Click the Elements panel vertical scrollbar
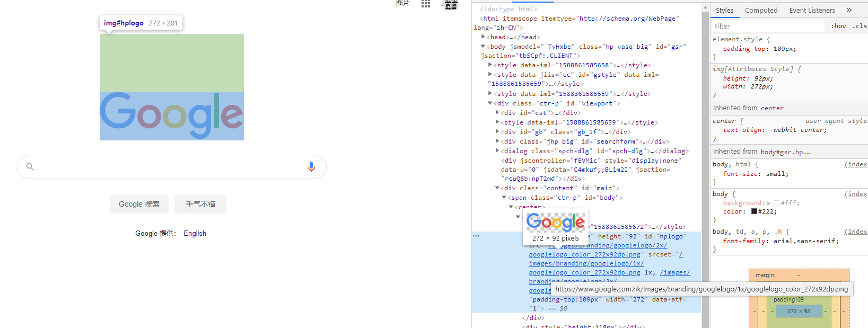868x328 pixels. coord(705,170)
